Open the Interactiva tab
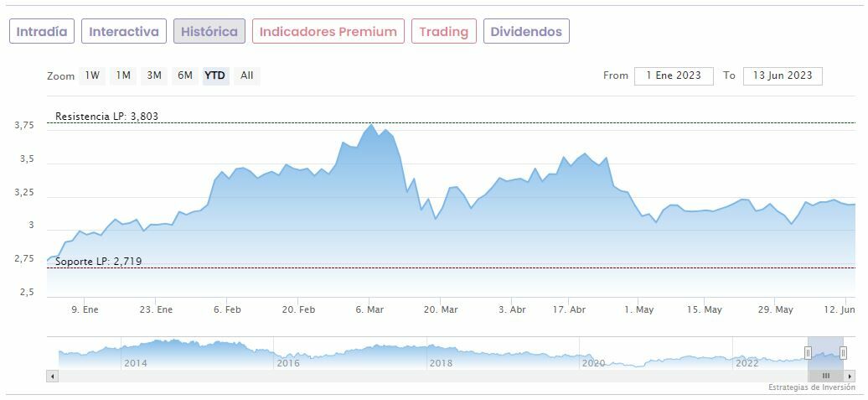 124,32
